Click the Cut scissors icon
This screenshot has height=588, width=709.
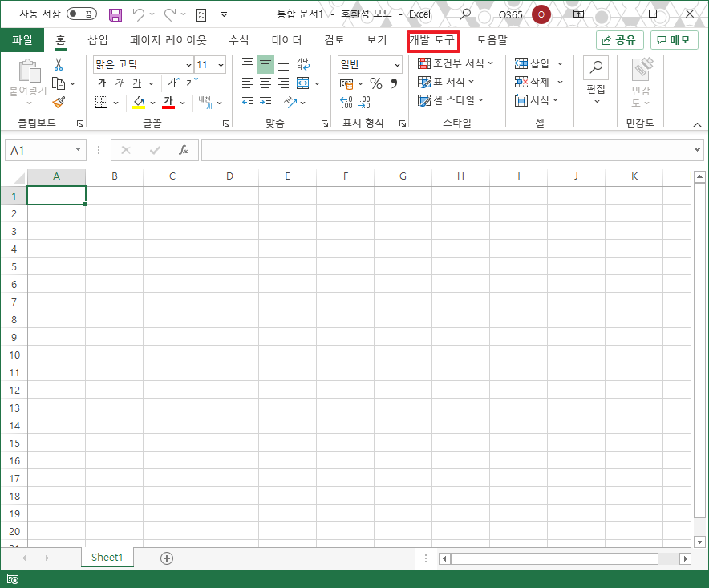[x=59, y=65]
